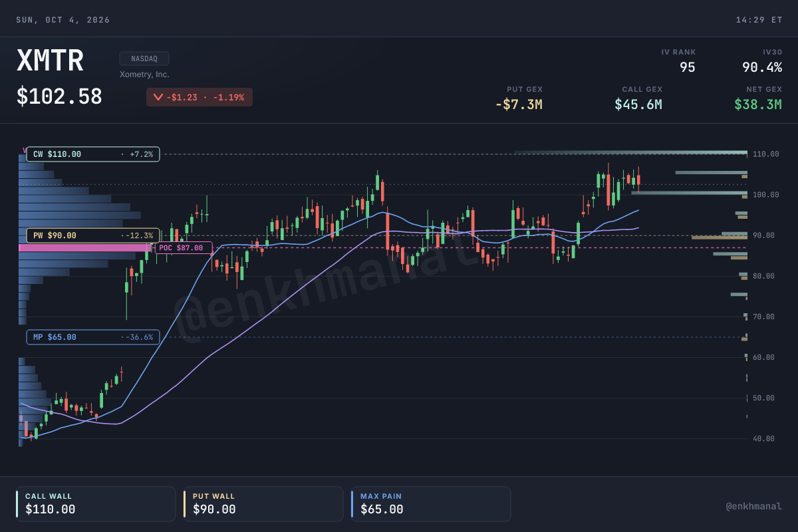Click the down-arrow icon in change badge
This screenshot has height=532, width=798.
pos(158,97)
